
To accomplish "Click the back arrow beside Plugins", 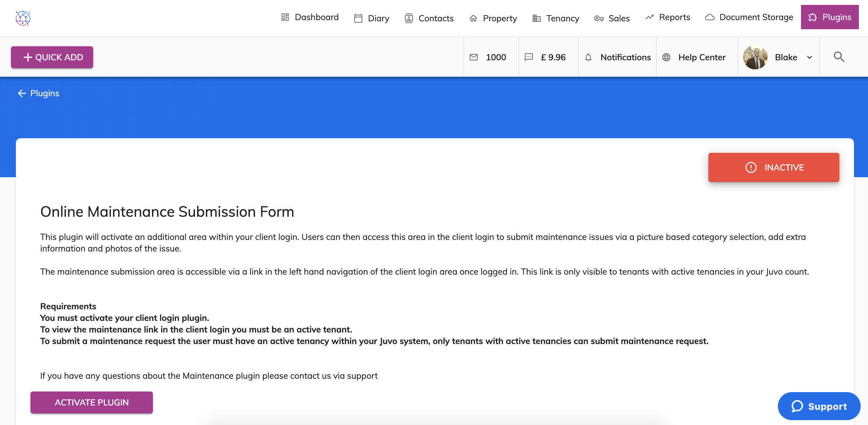I will [x=22, y=93].
